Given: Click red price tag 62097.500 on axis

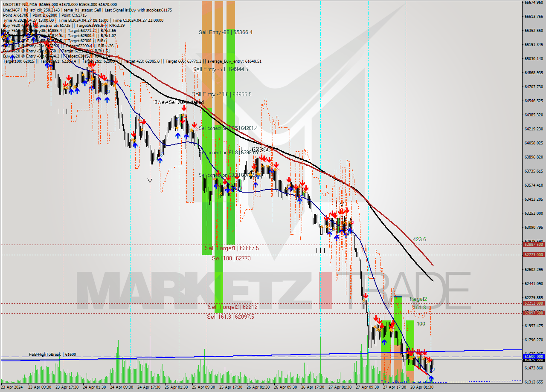Looking at the screenshot, I should tap(534, 313).
